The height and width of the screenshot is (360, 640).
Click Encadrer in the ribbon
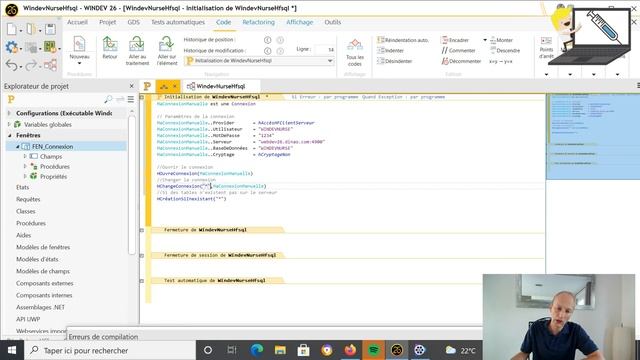(455, 40)
